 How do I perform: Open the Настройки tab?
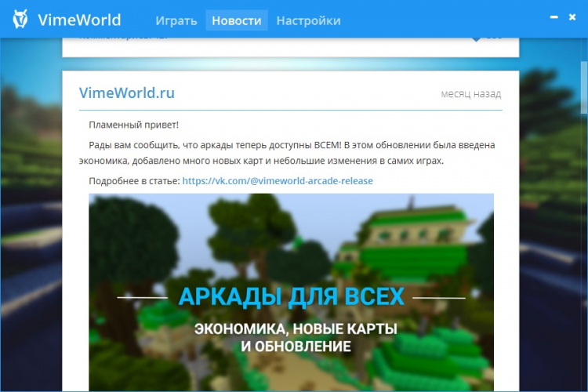tap(308, 20)
